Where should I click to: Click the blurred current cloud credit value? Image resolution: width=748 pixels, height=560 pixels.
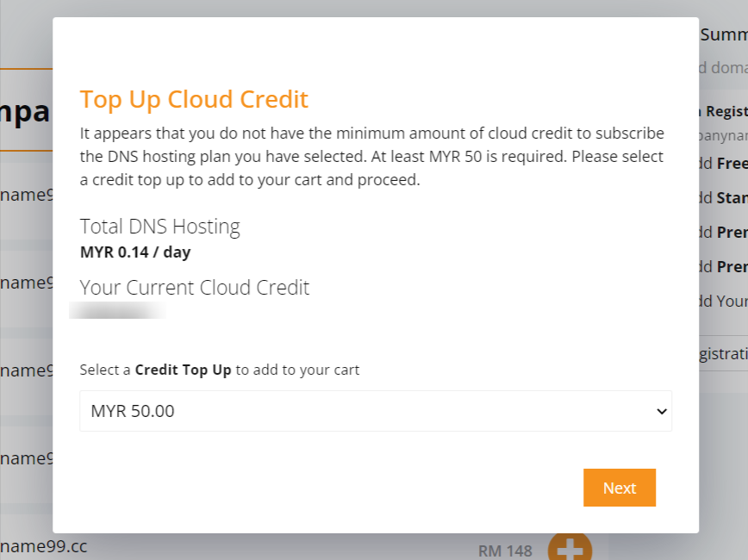coord(117,310)
